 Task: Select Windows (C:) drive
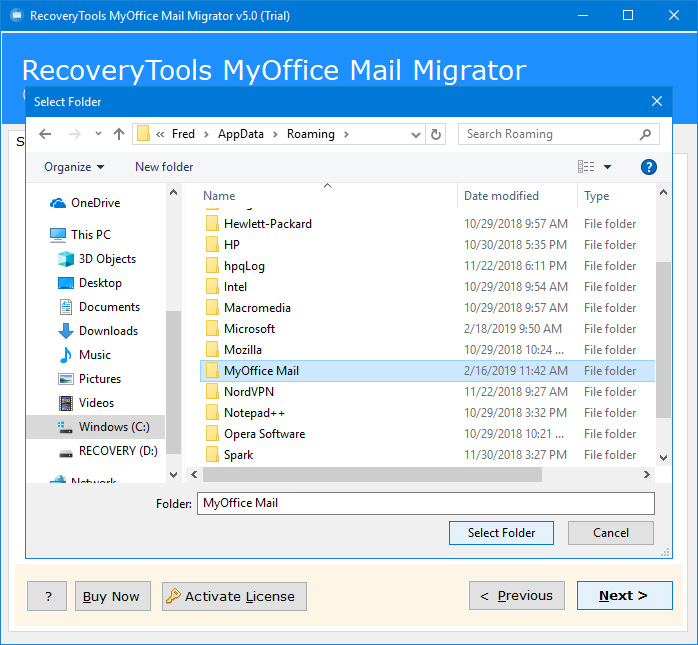click(96, 427)
